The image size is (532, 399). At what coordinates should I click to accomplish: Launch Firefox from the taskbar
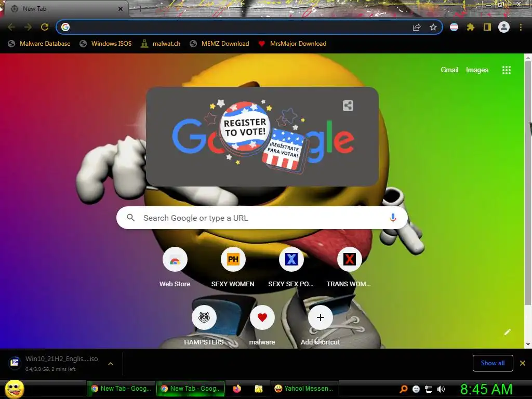(237, 389)
